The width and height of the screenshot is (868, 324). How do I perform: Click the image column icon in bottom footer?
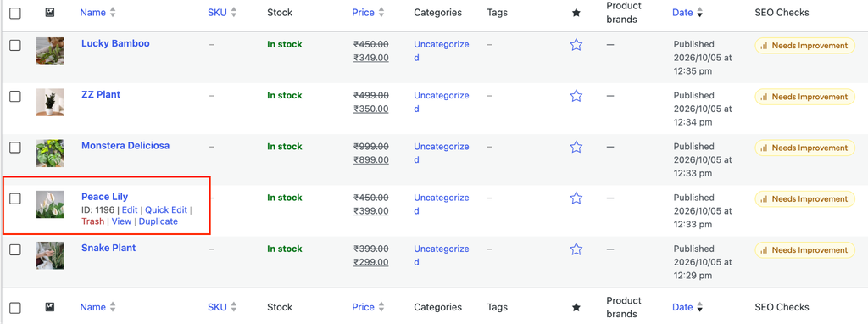(x=49, y=307)
